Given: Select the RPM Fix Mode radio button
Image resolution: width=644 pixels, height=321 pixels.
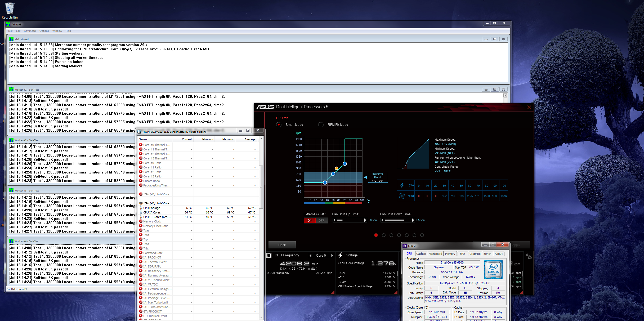Looking at the screenshot, I should 321,124.
